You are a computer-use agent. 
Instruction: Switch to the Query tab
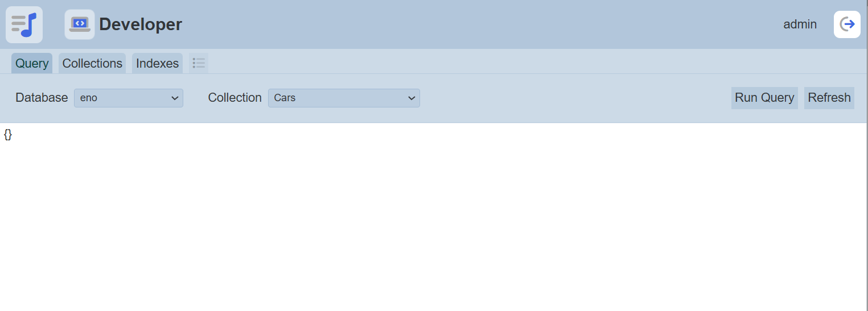32,63
